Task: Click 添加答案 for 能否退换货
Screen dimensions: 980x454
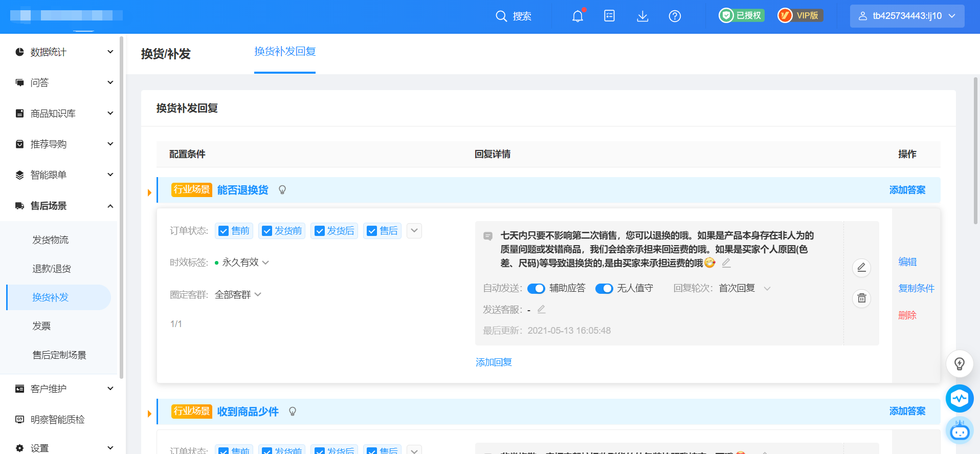Action: 907,190
